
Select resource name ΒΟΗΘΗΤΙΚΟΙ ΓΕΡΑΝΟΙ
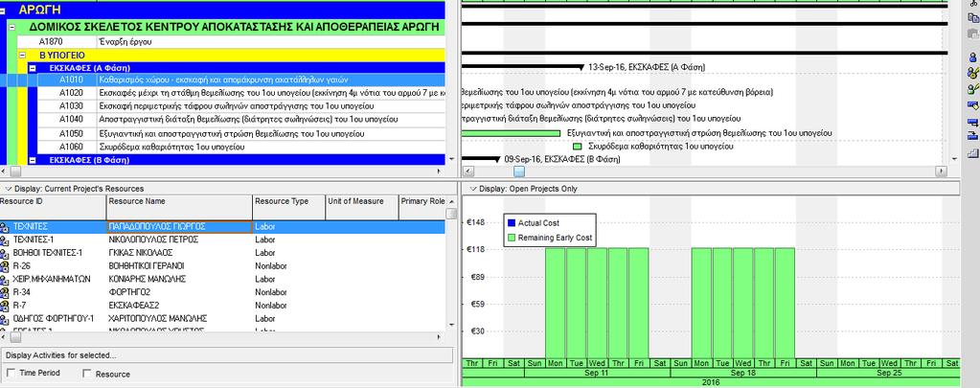click(147, 266)
